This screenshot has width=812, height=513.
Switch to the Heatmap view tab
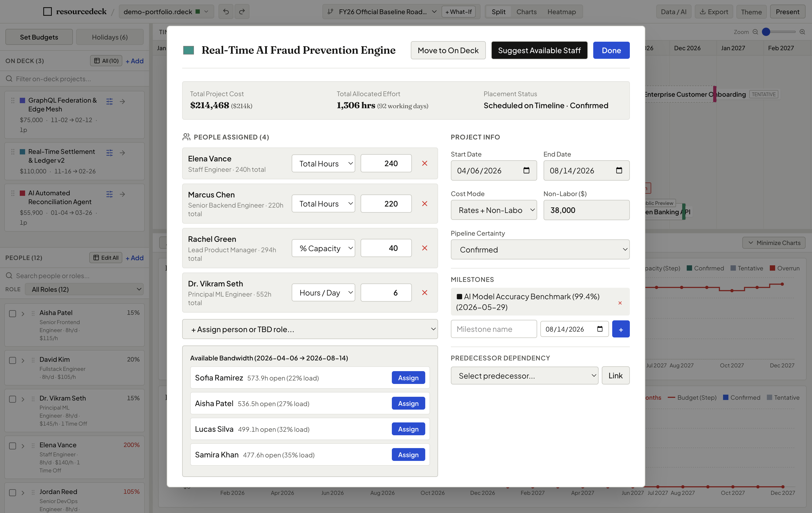(561, 12)
